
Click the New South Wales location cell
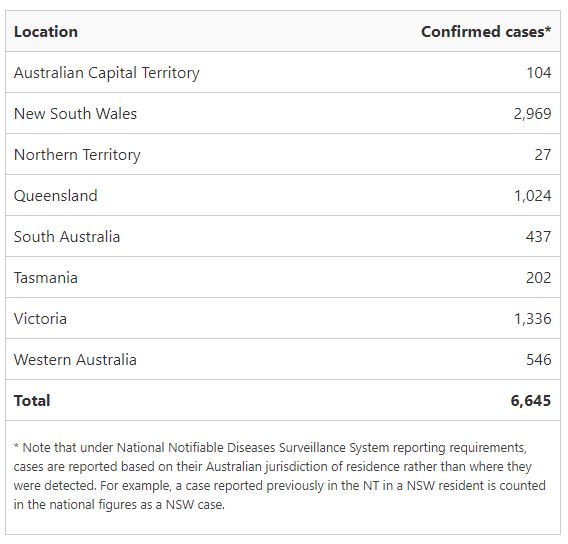tap(75, 114)
